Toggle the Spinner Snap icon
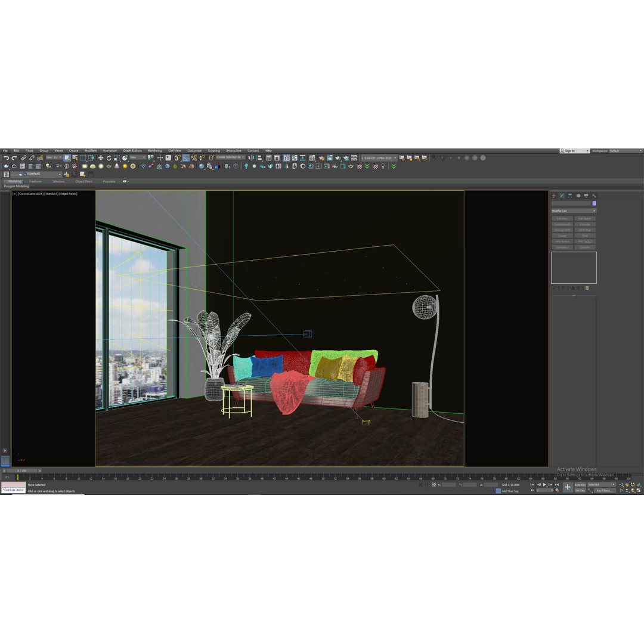644x644 pixels. coord(202,157)
